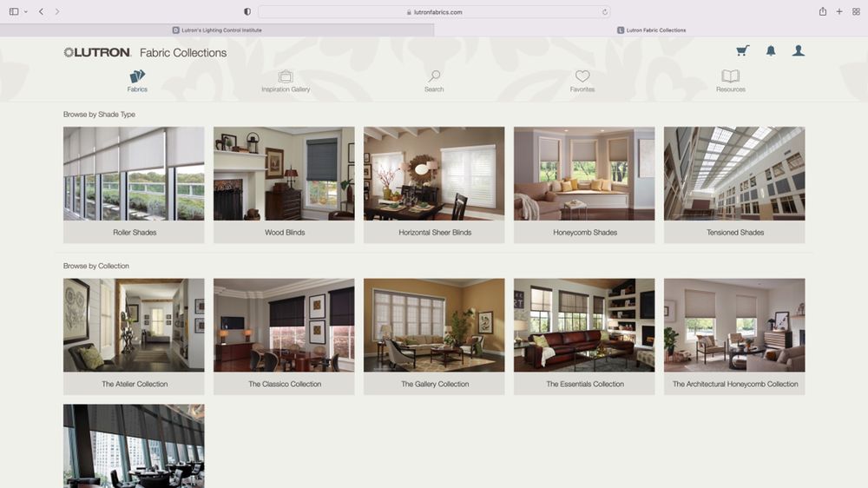This screenshot has width=868, height=488.
Task: Expand the Safari sidebar dropdown arrow
Action: point(26,11)
